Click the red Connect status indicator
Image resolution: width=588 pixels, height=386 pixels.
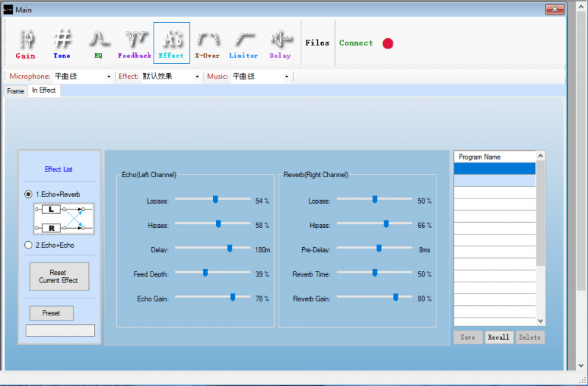pos(387,43)
